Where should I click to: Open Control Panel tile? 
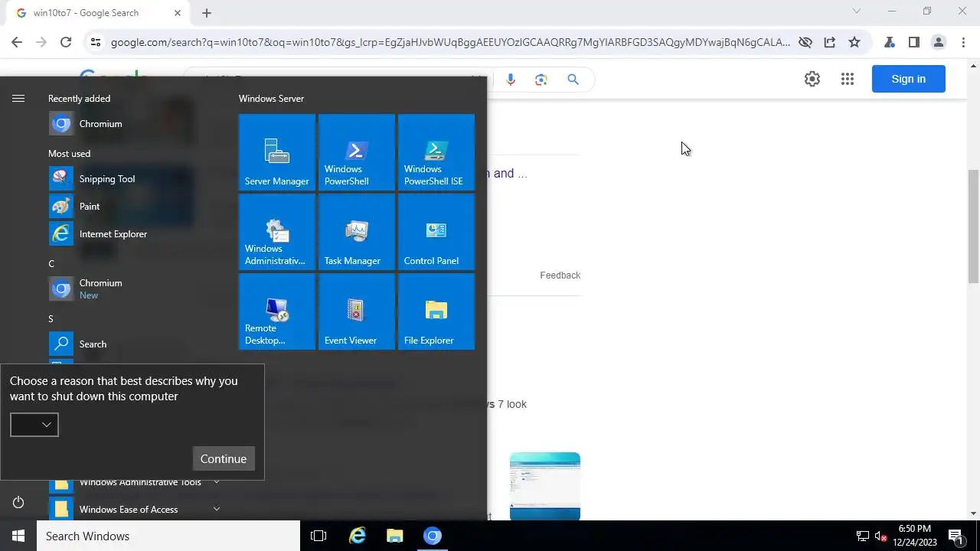click(x=436, y=232)
